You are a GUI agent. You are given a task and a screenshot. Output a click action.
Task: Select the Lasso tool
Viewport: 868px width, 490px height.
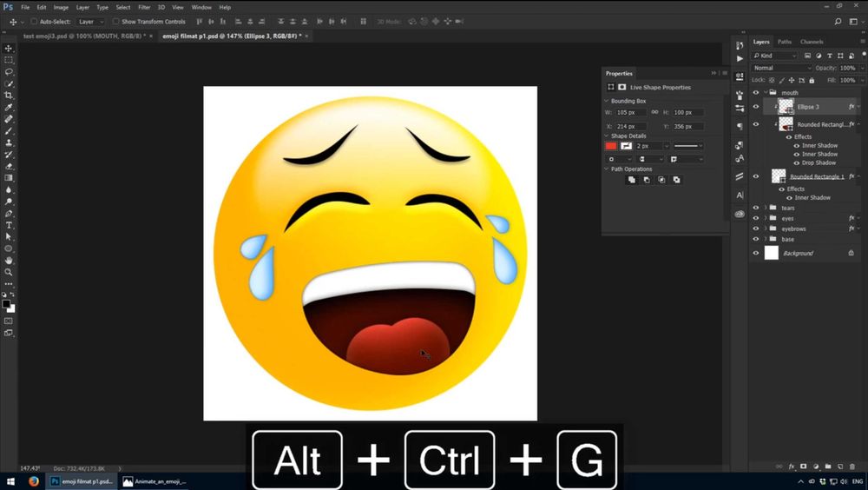click(9, 72)
